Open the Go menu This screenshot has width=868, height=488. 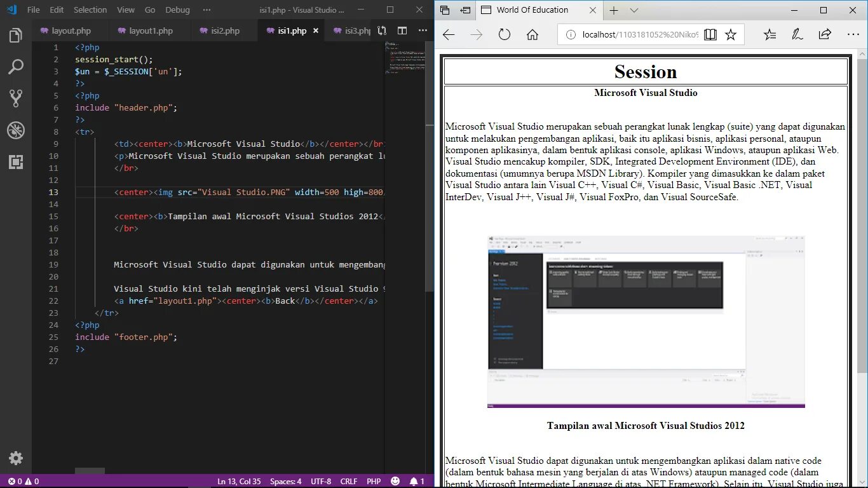click(150, 10)
